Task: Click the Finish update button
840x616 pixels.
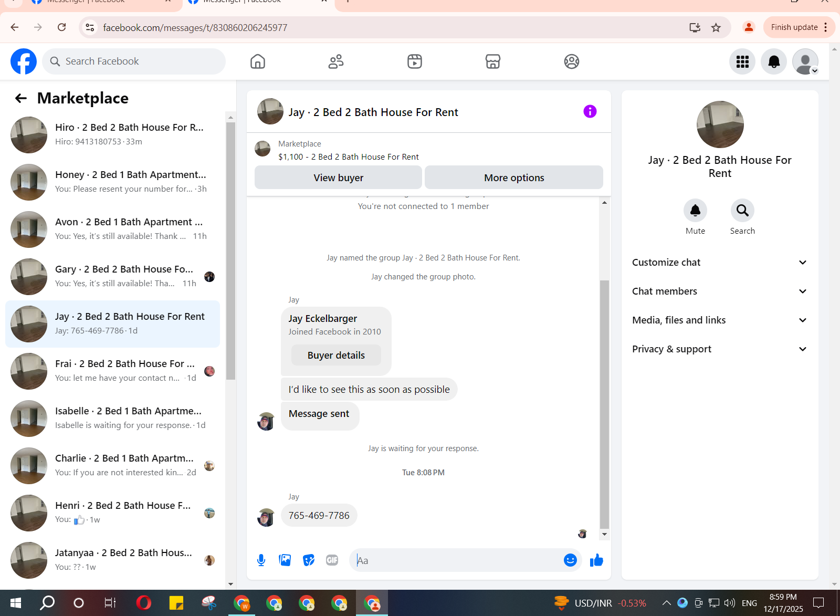Action: click(794, 27)
